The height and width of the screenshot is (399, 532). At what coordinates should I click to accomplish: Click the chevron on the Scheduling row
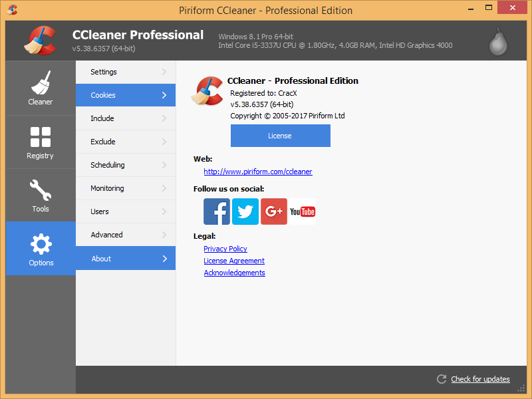[x=164, y=165]
